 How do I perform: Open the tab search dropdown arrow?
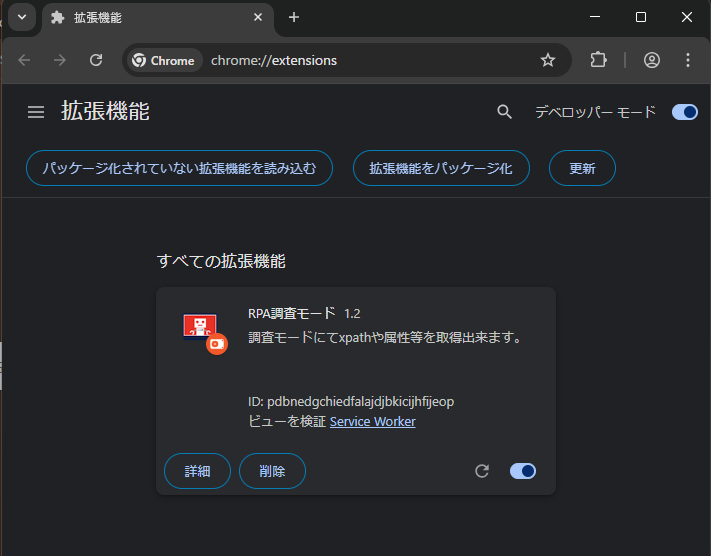click(22, 17)
